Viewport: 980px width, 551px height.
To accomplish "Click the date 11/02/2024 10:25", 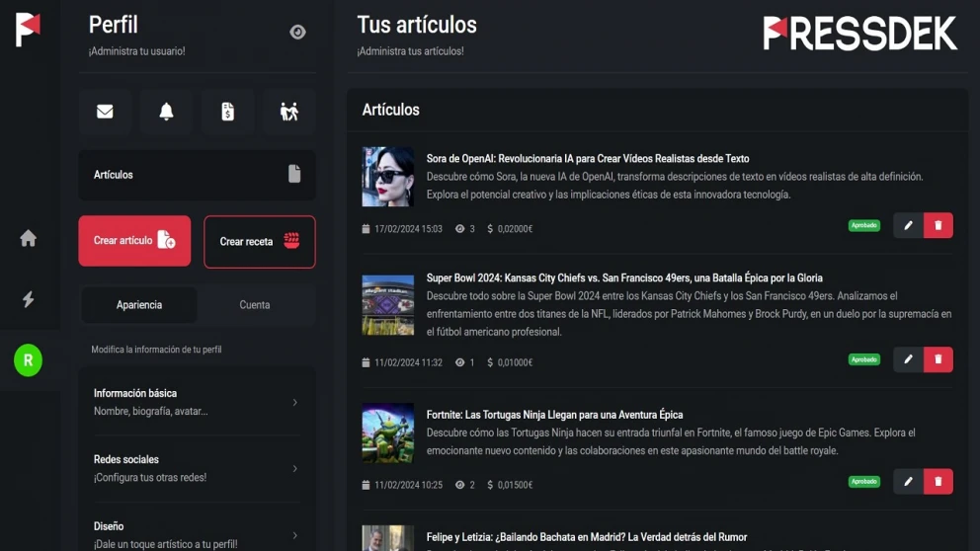I will (408, 485).
